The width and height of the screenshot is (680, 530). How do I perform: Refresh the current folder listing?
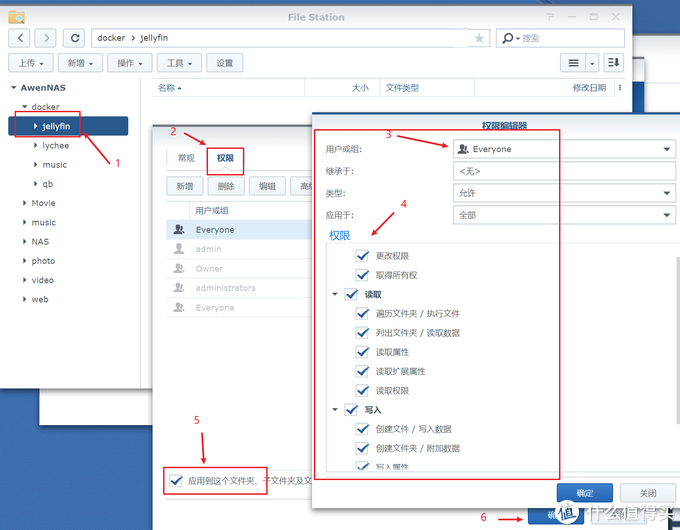tap(73, 38)
